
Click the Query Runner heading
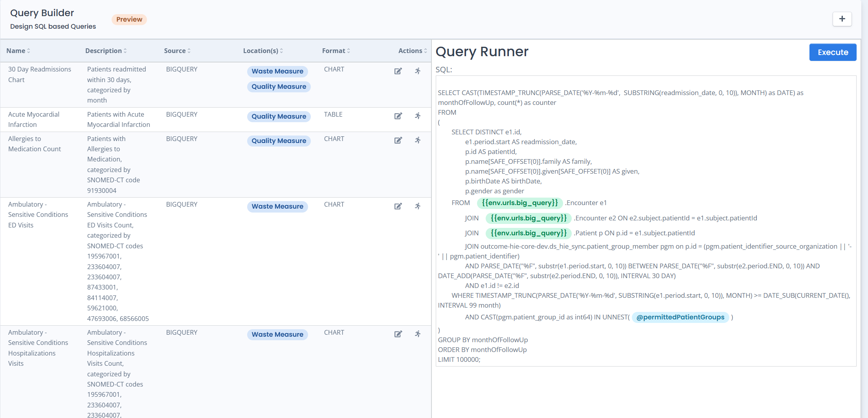[x=482, y=51]
